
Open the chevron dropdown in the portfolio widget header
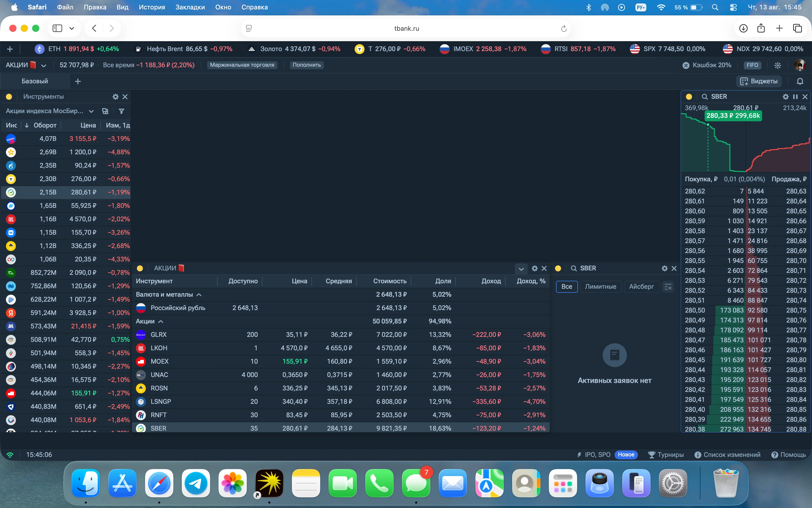(x=521, y=269)
